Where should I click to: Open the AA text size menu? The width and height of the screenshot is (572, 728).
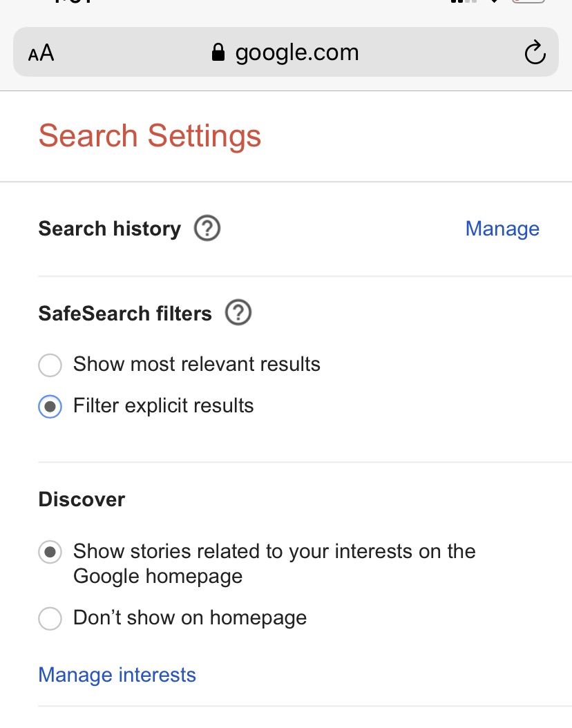pyautogui.click(x=41, y=53)
